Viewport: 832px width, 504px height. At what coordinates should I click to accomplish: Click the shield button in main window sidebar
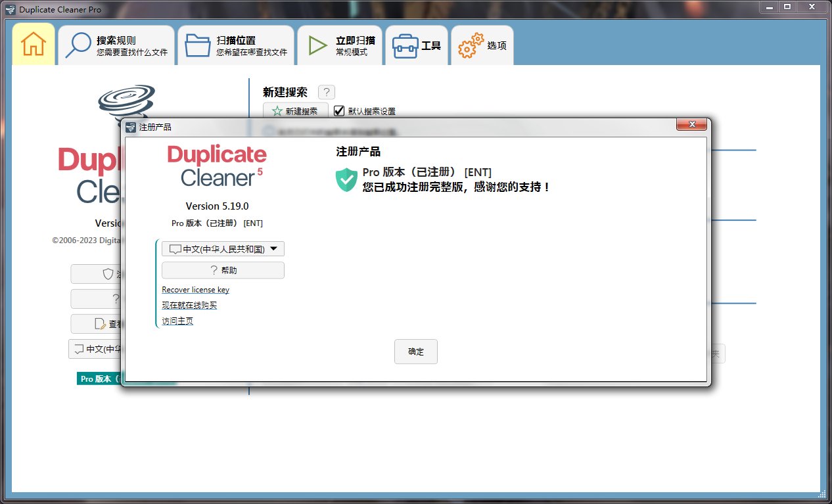click(x=96, y=274)
